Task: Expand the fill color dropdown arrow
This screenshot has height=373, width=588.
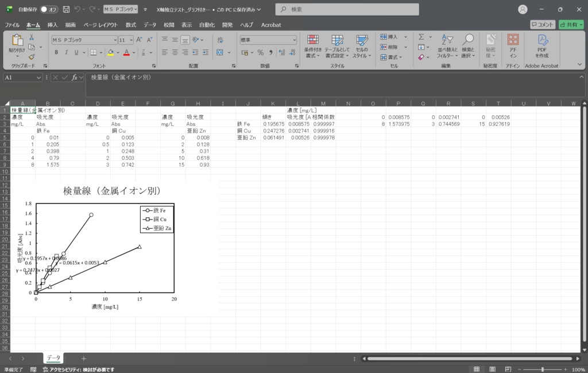Action: coord(118,52)
